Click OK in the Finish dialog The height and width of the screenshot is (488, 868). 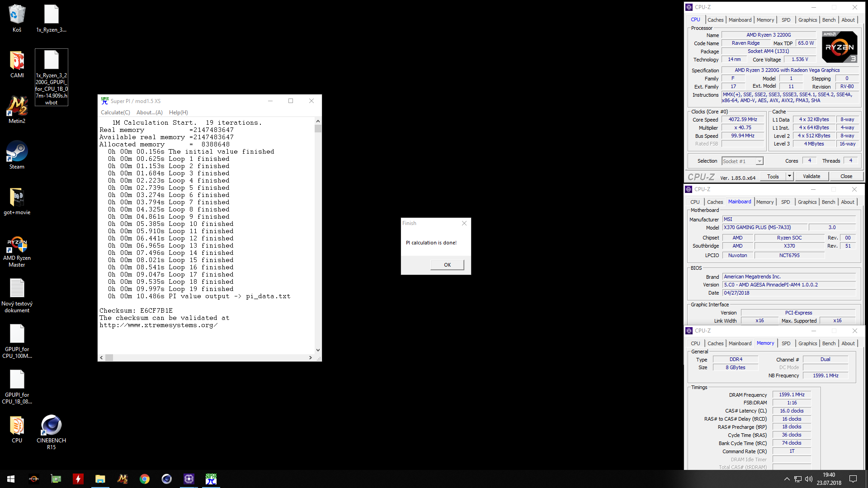447,265
